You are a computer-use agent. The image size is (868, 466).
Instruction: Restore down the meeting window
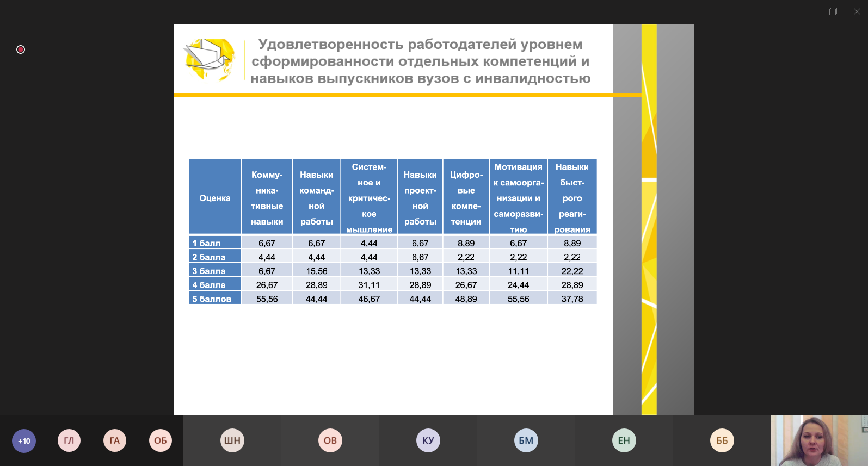point(833,11)
